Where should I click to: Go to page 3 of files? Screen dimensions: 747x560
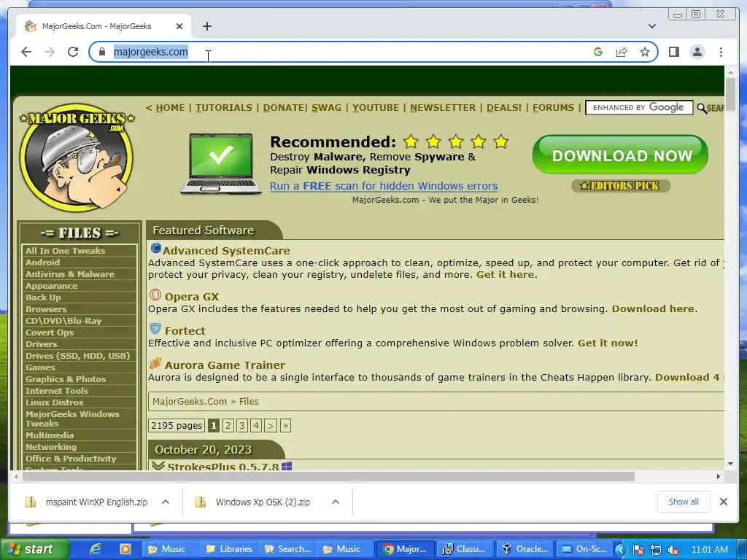coord(242,425)
